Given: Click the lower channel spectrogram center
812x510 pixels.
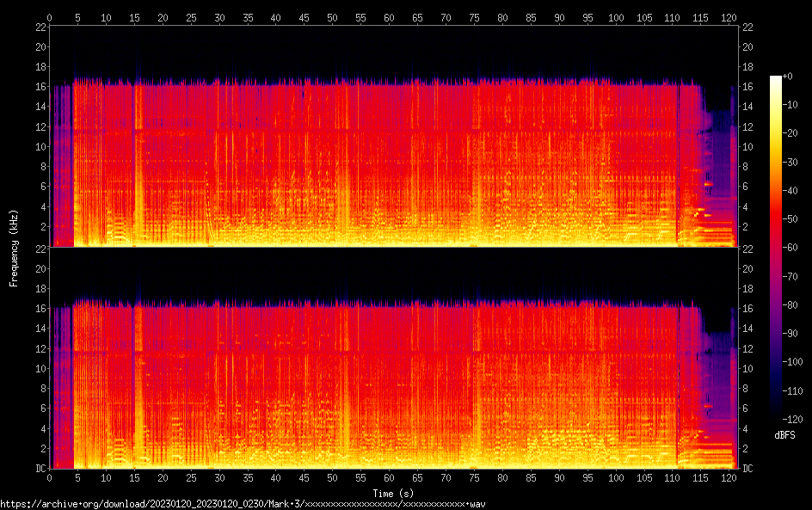Looking at the screenshot, I should 392,357.
